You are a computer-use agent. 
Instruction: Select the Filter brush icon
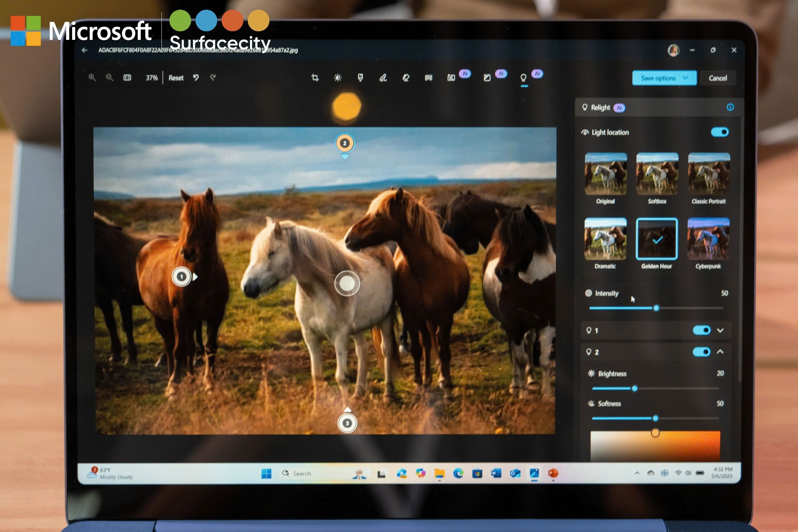pyautogui.click(x=360, y=78)
